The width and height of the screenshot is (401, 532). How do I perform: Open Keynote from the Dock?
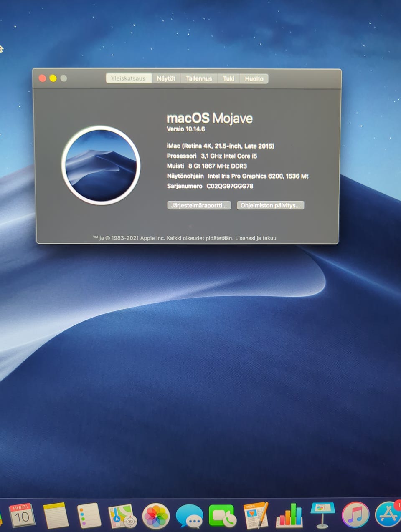point(322,515)
